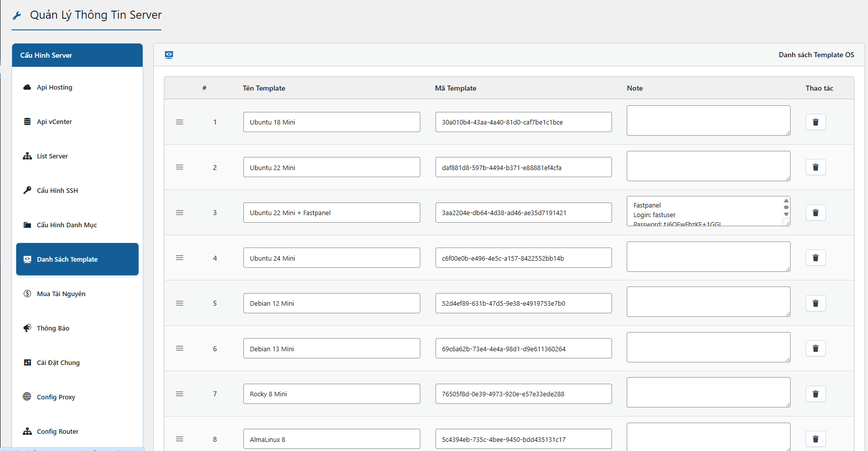Viewport: 868px width, 451px height.
Task: Edit template code daf881d8-597b-4494-b371-e88881ef4cfa
Action: pos(524,167)
